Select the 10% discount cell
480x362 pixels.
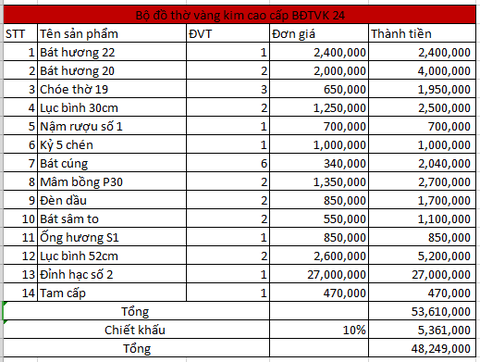tap(319, 330)
